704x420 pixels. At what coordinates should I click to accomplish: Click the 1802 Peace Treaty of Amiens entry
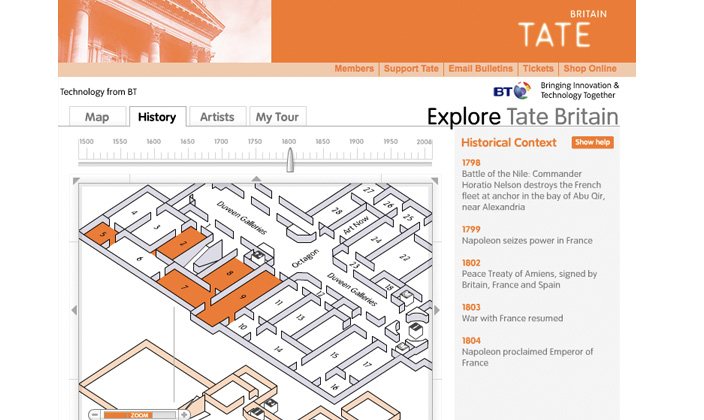tap(529, 274)
